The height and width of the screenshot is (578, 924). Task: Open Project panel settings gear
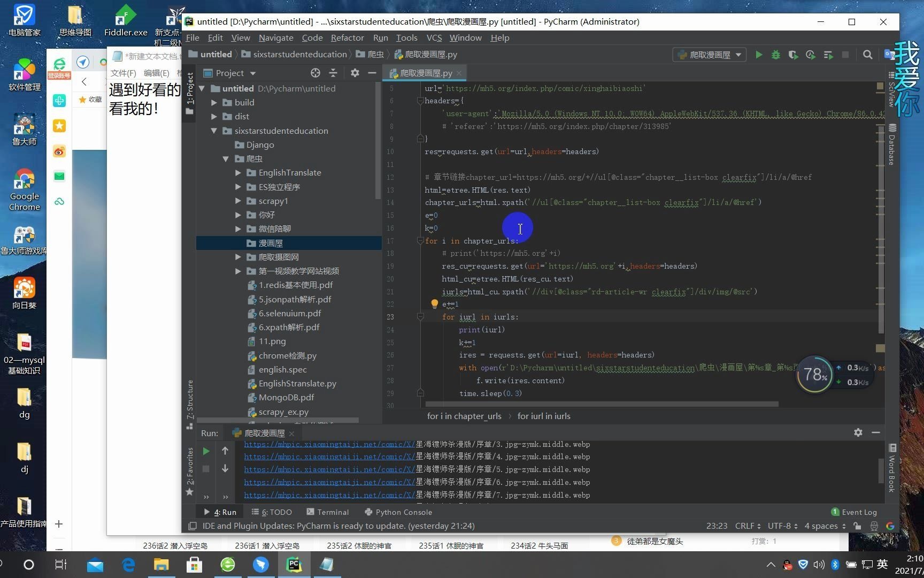pyautogui.click(x=355, y=73)
